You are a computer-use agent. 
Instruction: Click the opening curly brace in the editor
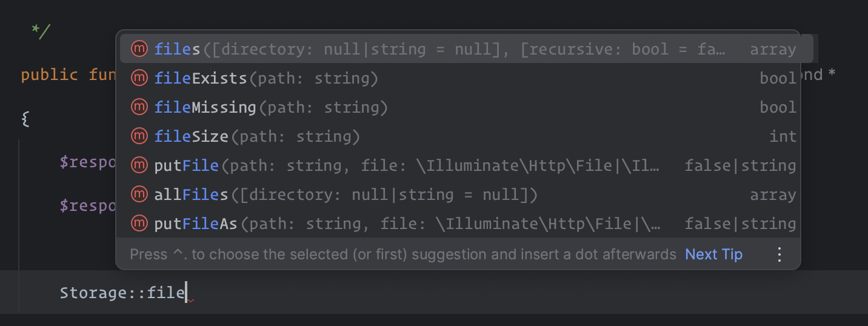25,119
